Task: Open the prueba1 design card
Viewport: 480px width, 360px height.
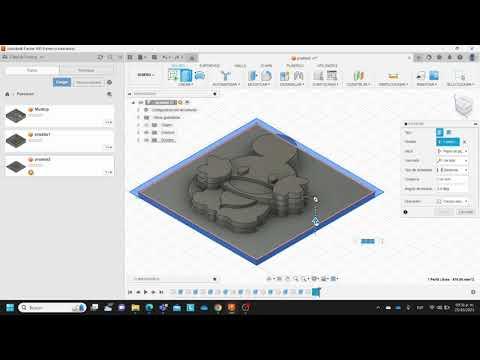Action: point(59,140)
